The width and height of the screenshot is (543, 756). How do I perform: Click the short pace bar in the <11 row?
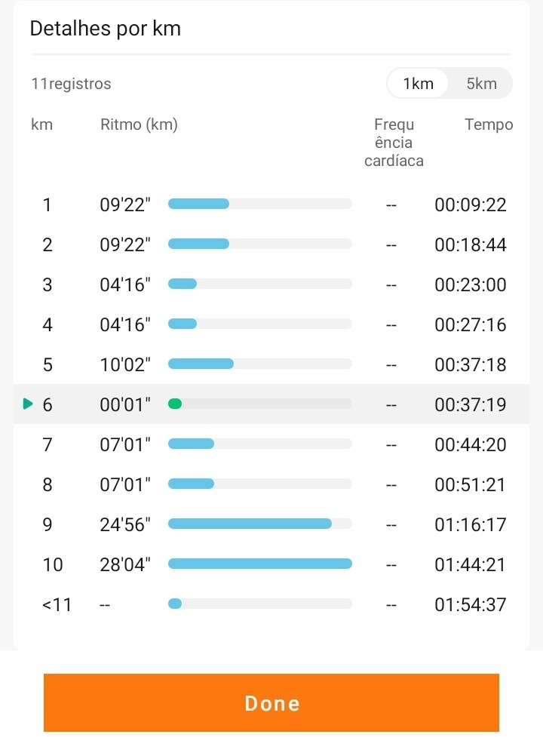pyautogui.click(x=175, y=604)
